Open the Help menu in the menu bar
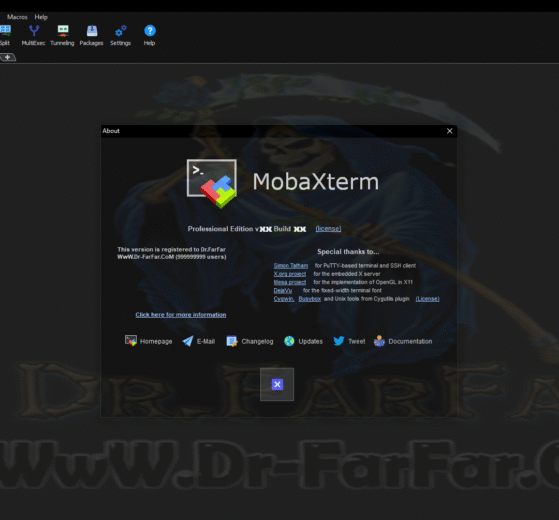Image resolution: width=559 pixels, height=520 pixels. pyautogui.click(x=41, y=17)
